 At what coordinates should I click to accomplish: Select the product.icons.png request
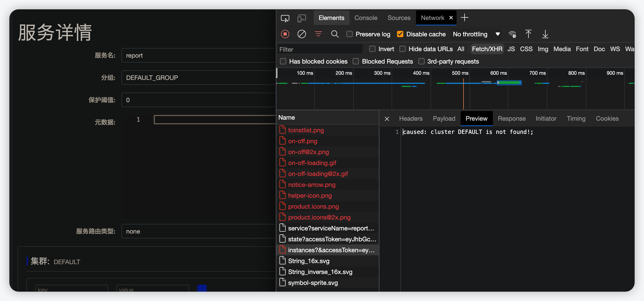click(327, 206)
